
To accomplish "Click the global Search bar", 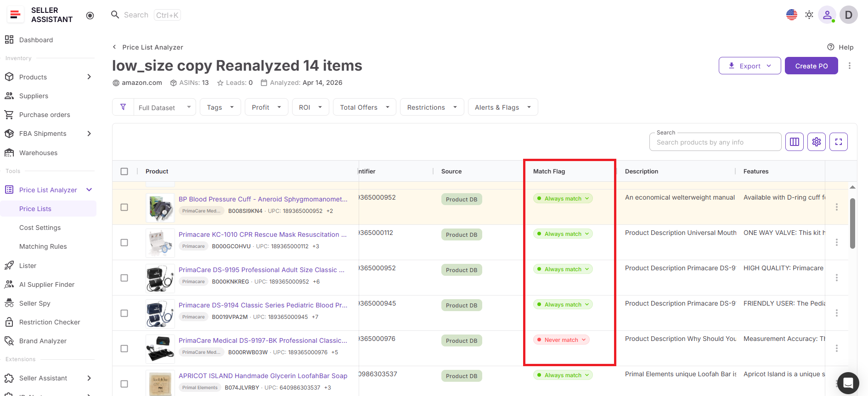I will click(x=146, y=15).
